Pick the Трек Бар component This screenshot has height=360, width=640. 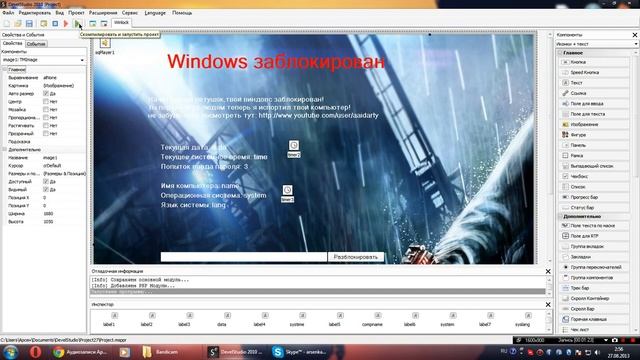594,288
